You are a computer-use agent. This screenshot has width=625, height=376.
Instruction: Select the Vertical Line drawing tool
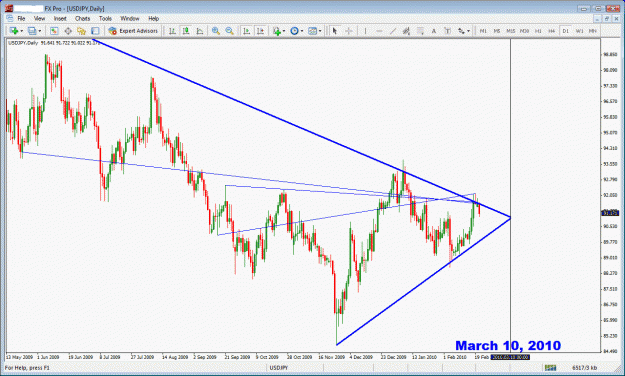pyautogui.click(x=365, y=31)
